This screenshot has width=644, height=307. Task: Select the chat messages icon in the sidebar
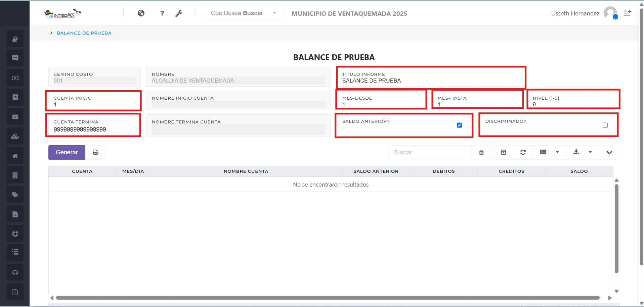click(15, 58)
